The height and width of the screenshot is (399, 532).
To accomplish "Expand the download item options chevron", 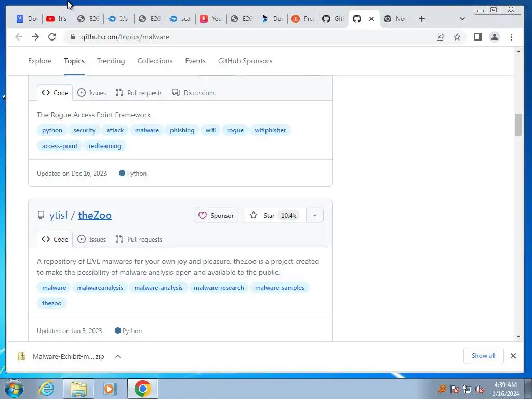I will point(118,356).
